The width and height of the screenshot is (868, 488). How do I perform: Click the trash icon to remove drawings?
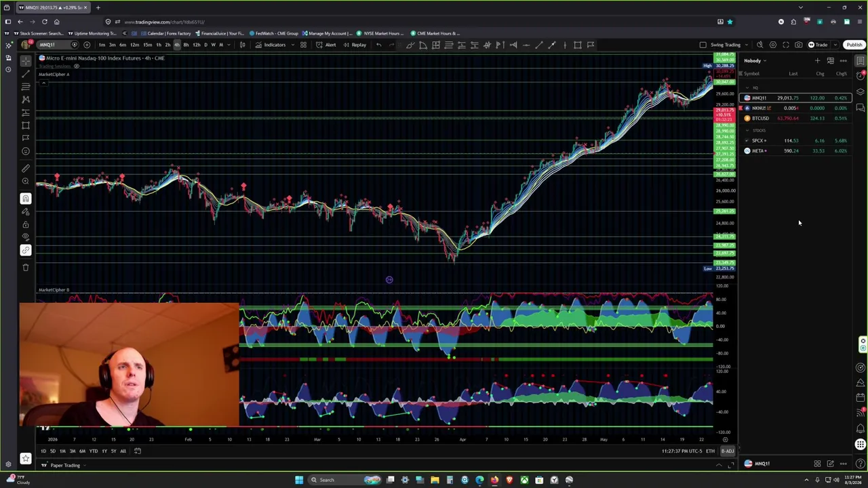coord(26,267)
